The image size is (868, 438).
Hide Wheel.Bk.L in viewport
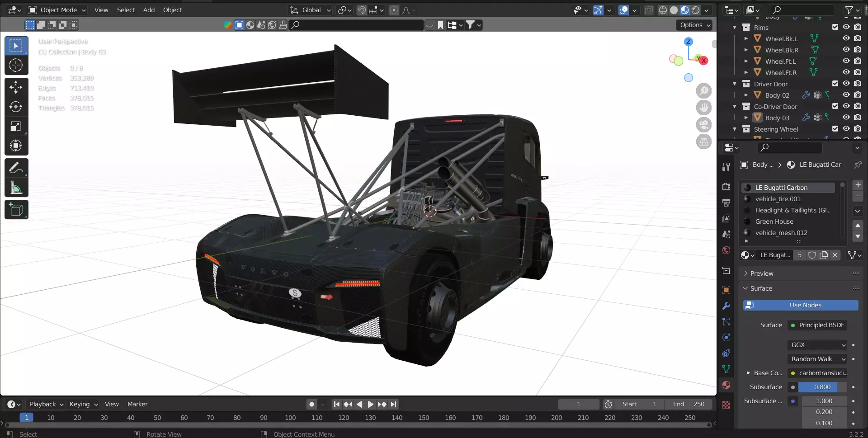point(846,38)
